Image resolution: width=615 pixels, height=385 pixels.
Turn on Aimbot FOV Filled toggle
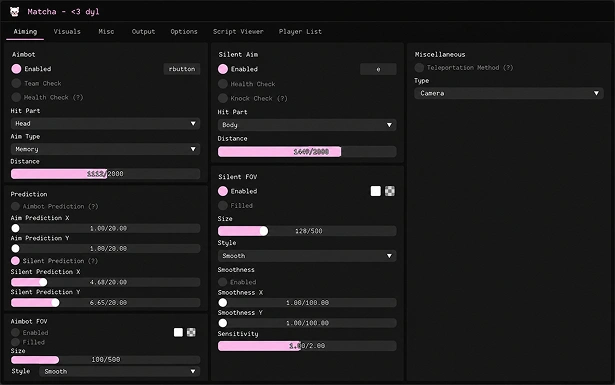click(15, 342)
